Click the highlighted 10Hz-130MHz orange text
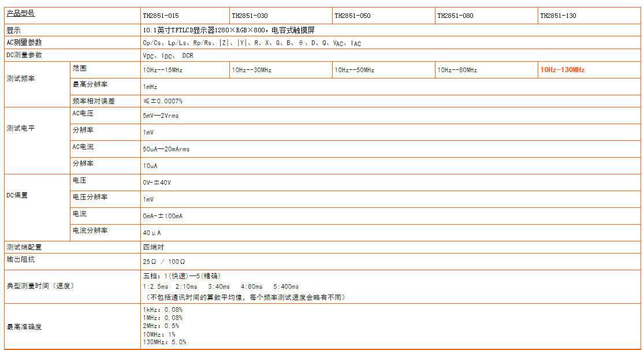This screenshot has height=350, width=644. point(563,70)
